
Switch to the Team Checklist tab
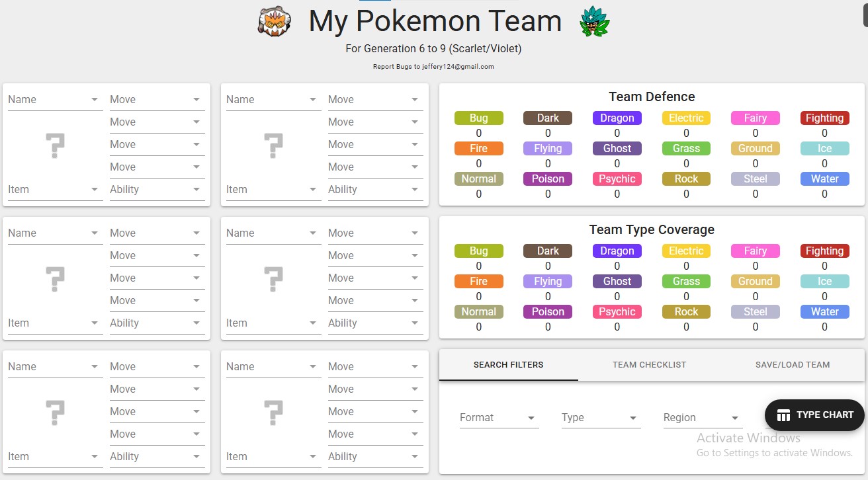pyautogui.click(x=649, y=365)
